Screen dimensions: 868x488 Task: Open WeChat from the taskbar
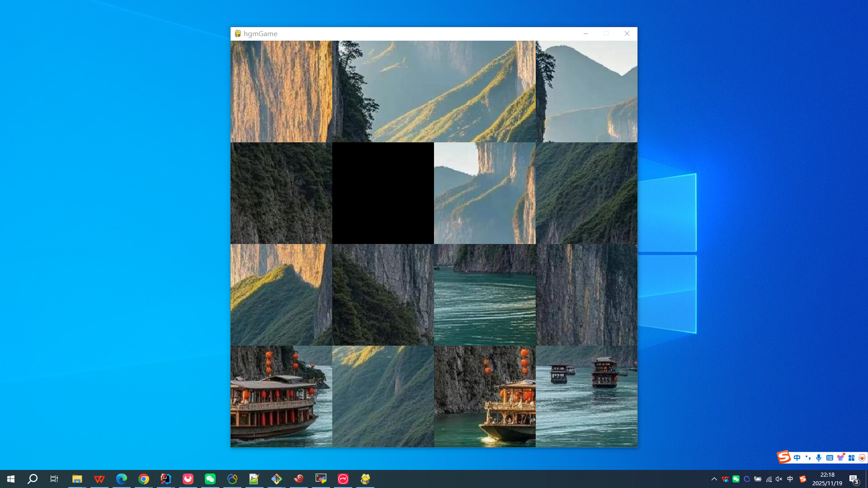point(210,480)
